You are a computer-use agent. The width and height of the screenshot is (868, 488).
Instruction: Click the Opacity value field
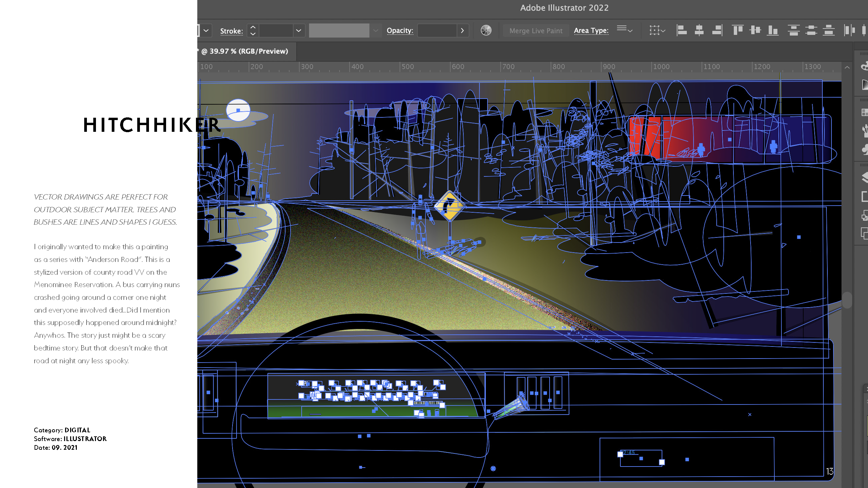[437, 31]
